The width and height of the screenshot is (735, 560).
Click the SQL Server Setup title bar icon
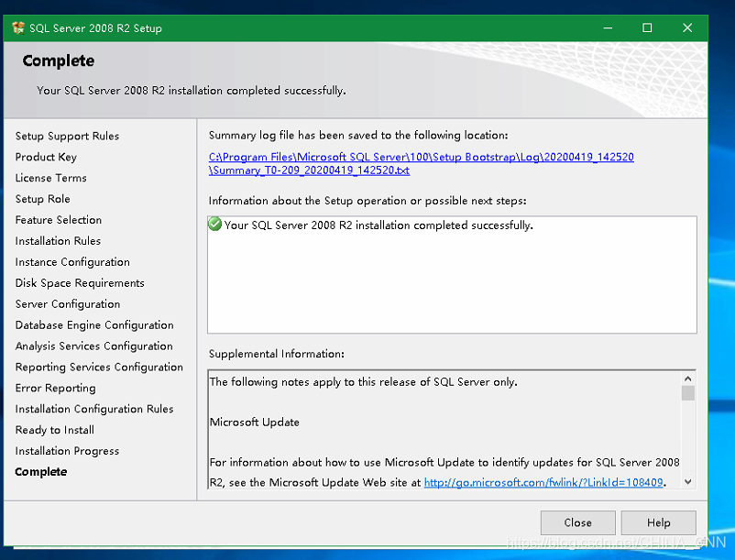pos(18,28)
